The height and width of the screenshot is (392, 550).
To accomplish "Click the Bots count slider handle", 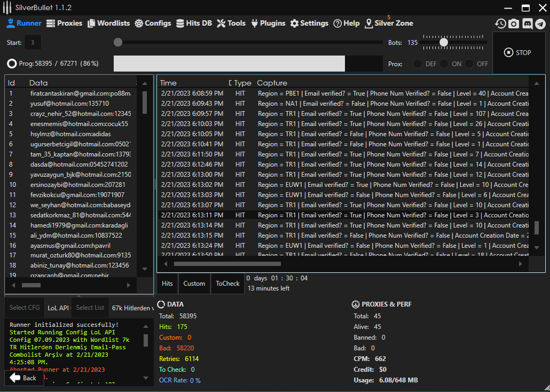I will pyautogui.click(x=443, y=42).
